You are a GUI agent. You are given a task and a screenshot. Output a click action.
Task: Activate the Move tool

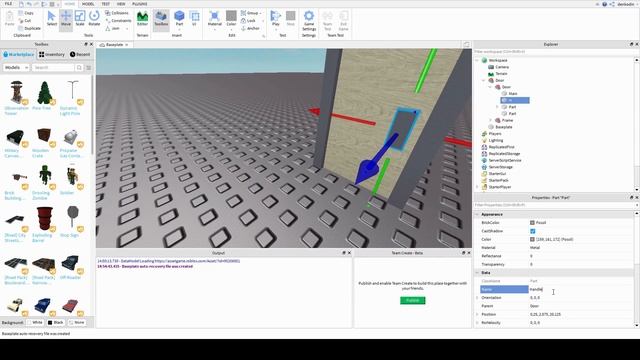pyautogui.click(x=66, y=19)
